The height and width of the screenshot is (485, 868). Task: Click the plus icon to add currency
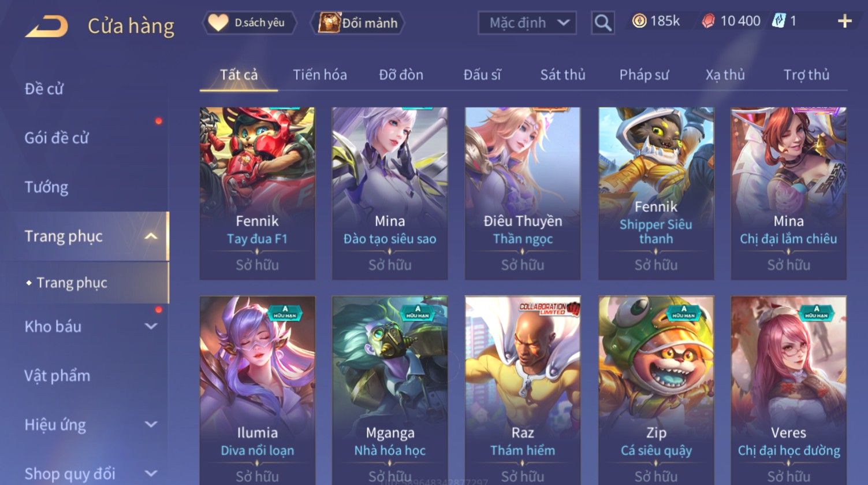[844, 21]
